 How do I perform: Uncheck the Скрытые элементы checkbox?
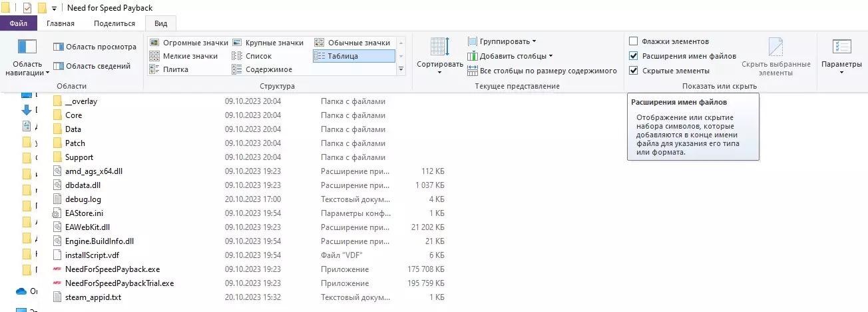click(634, 71)
